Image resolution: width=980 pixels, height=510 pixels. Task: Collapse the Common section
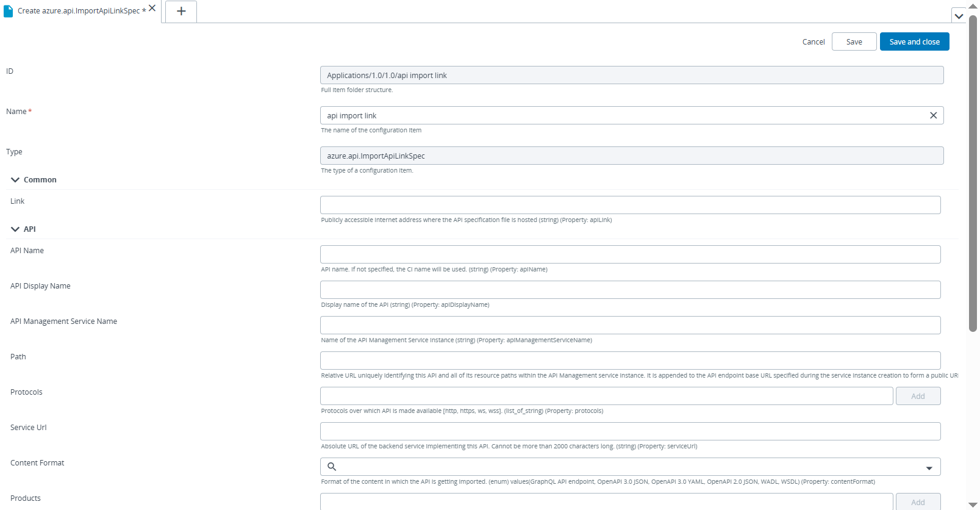tap(15, 180)
